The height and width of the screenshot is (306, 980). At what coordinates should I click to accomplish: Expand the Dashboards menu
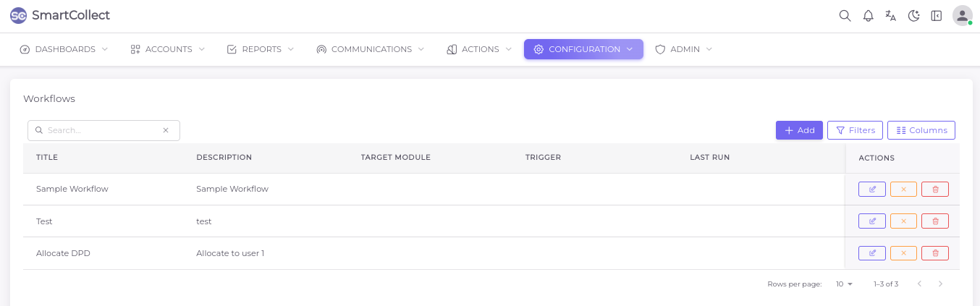coord(64,49)
